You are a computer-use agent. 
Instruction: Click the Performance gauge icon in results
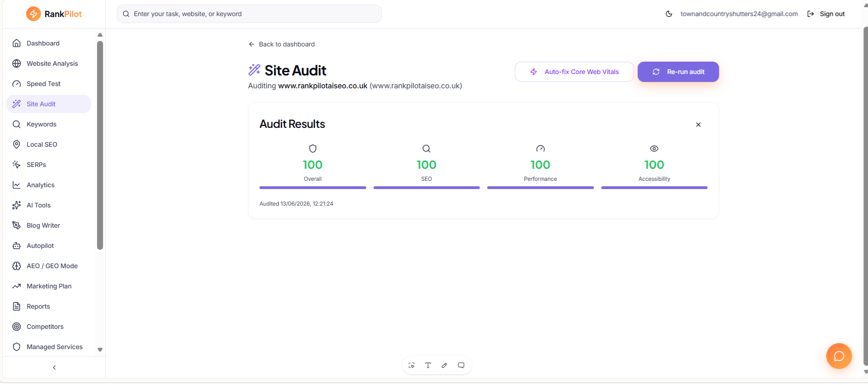coord(540,149)
